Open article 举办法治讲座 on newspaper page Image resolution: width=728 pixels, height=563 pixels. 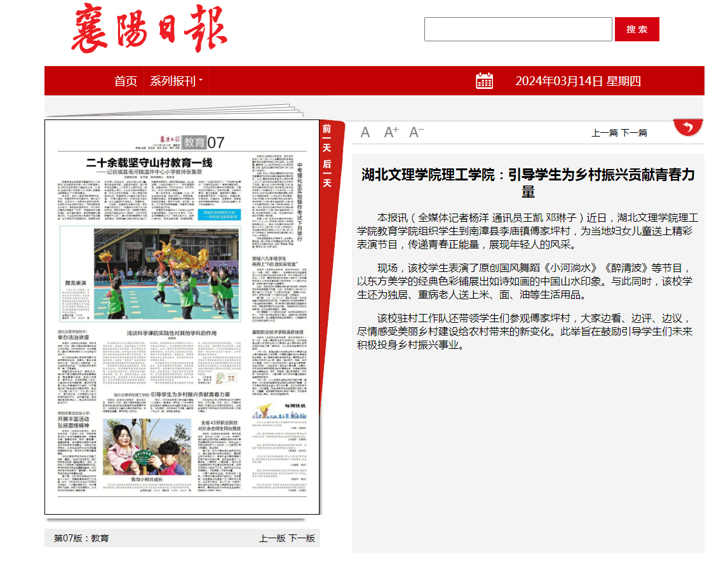coord(73,337)
